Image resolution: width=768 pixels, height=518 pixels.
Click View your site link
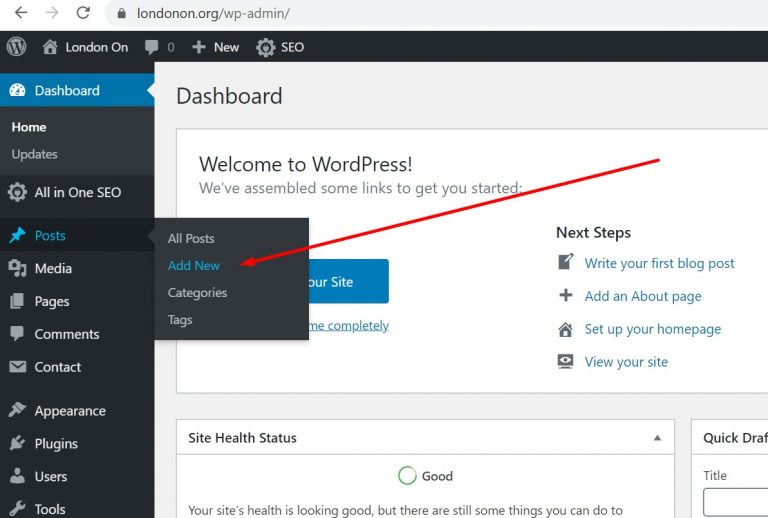626,362
